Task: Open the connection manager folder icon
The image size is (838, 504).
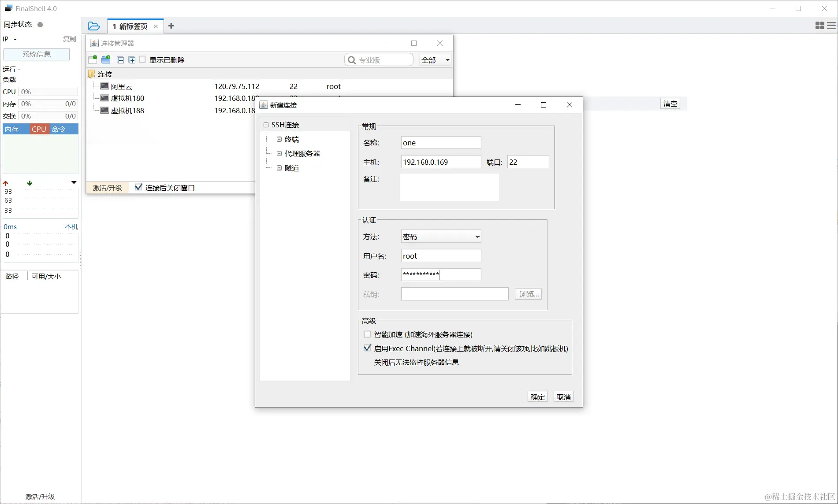Action: pyautogui.click(x=94, y=26)
